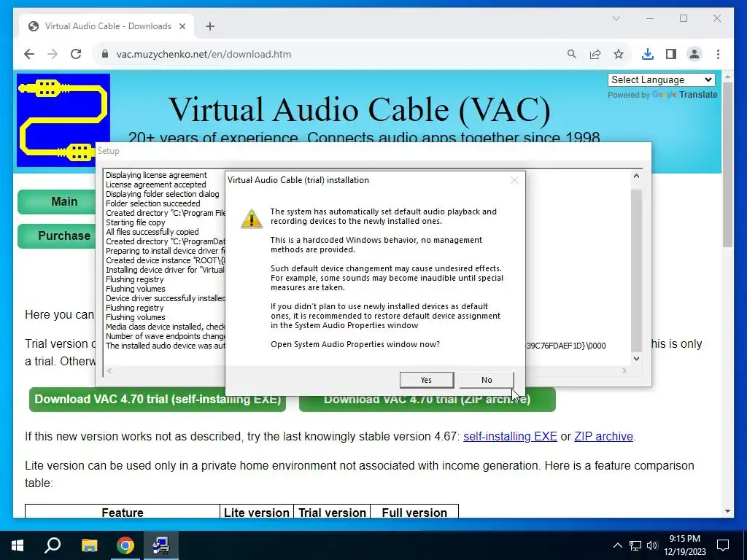Screen dimensions: 747x560
Task: Open Windows taskbar search
Action: coord(53,545)
